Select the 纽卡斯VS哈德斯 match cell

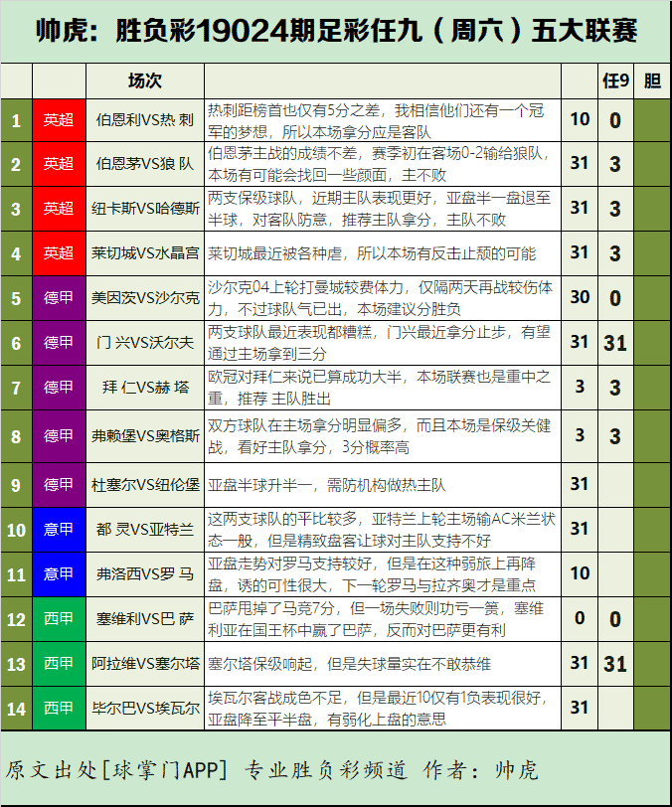pos(144,209)
